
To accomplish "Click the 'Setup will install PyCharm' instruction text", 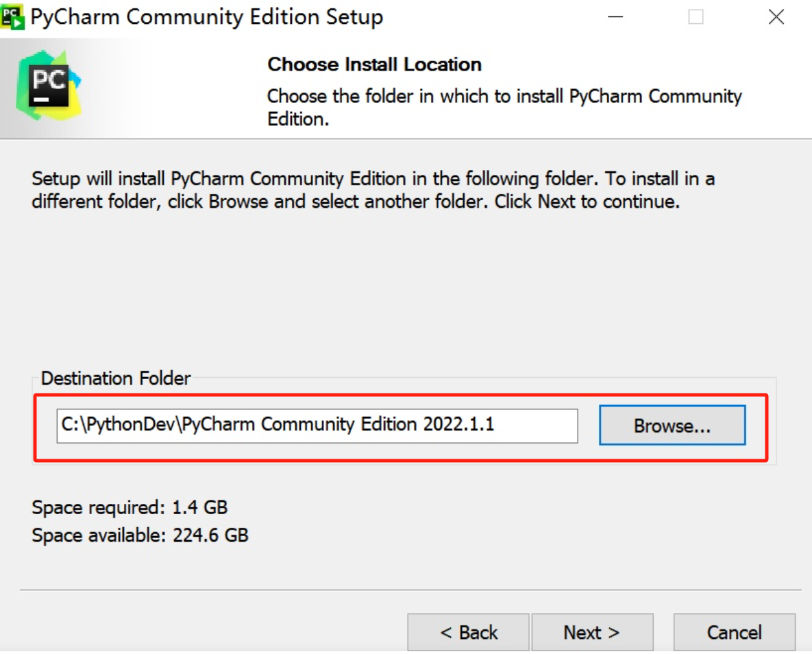I will coord(373,190).
